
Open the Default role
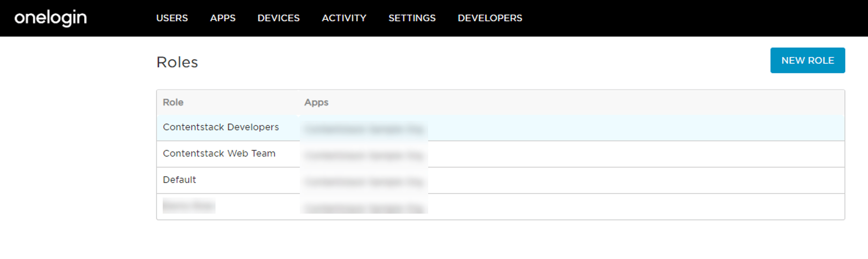[x=179, y=180]
